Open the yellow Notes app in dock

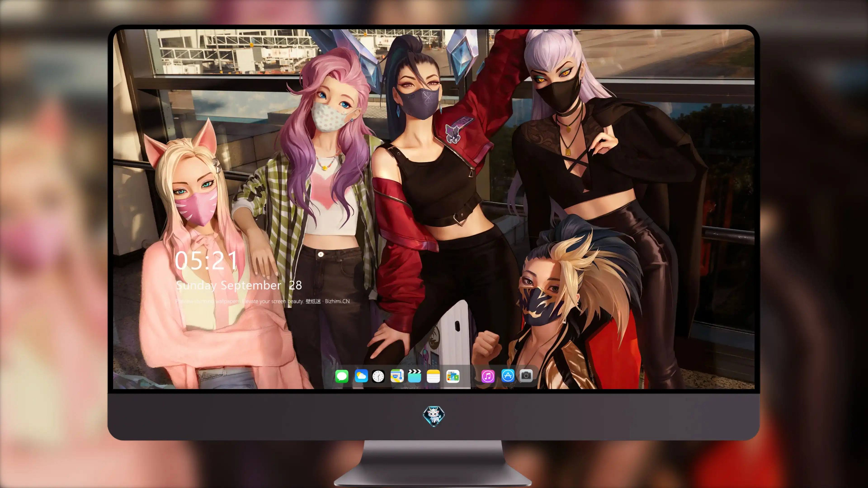click(x=433, y=376)
